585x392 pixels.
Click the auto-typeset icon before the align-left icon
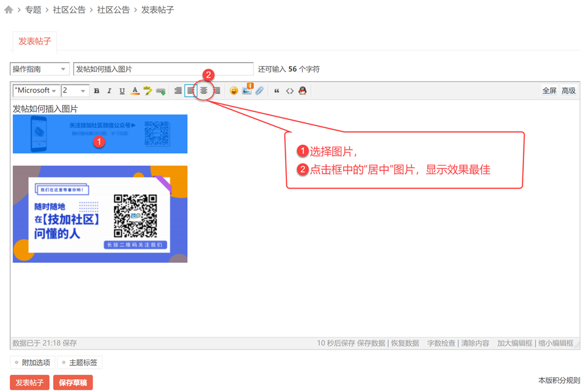178,91
